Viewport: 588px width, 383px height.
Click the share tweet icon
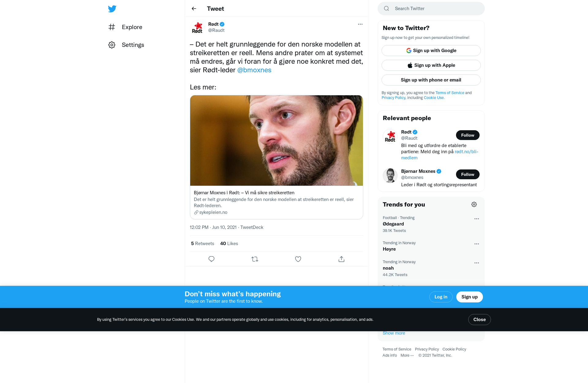(341, 259)
